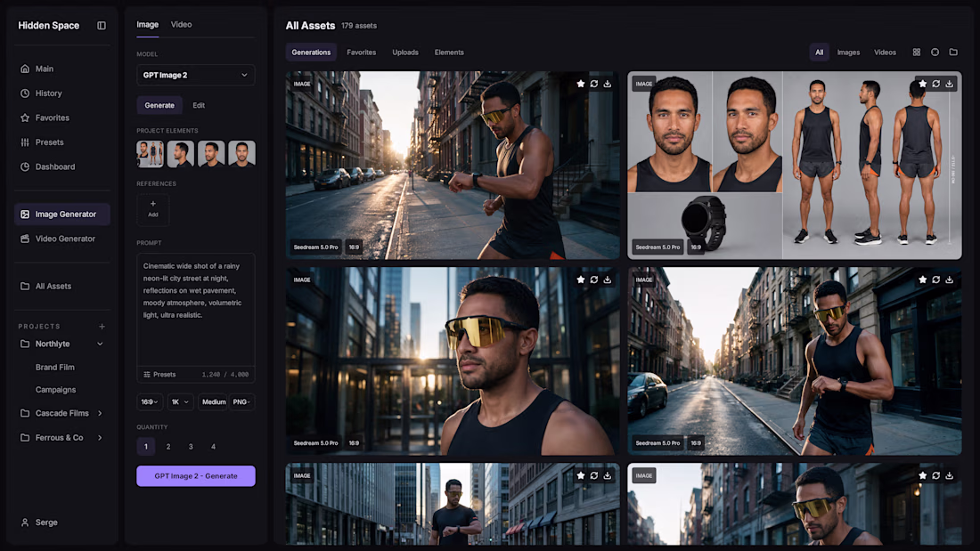
Task: Open the 16:9 aspect ratio dropdown
Action: [150, 402]
